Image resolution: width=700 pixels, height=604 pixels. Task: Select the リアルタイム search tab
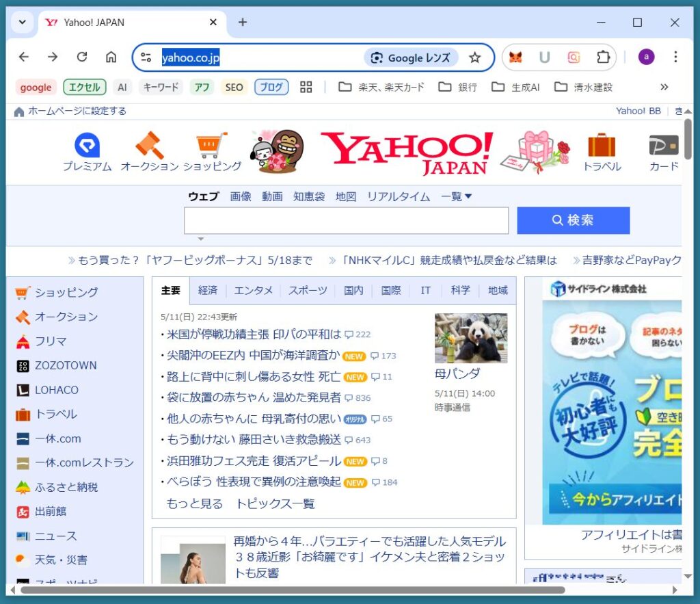[x=399, y=196]
